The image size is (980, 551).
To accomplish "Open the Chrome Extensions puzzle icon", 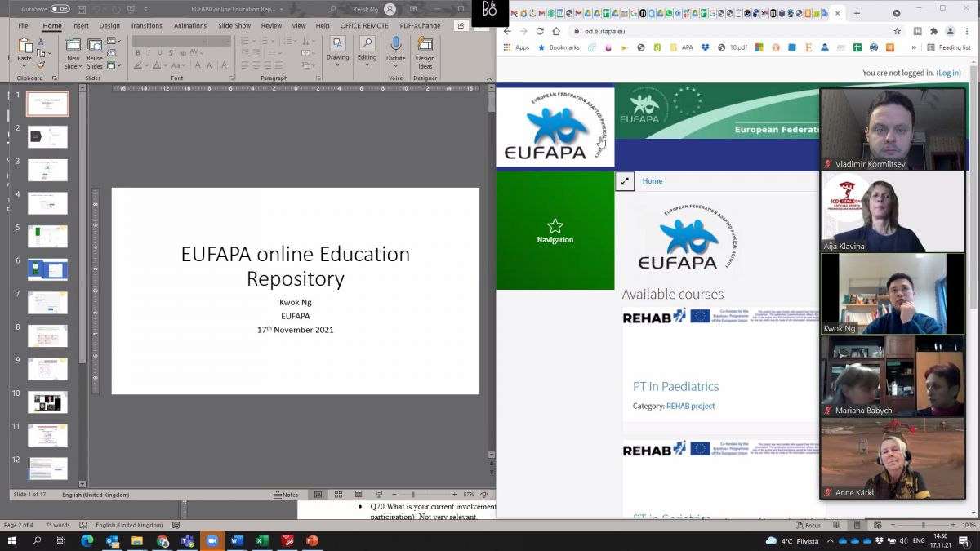I will point(934,31).
